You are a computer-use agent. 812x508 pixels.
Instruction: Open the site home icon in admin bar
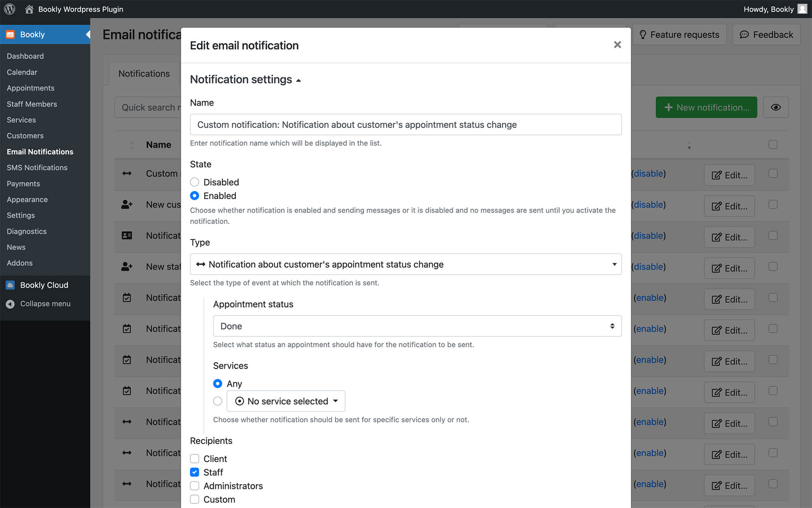[x=29, y=9]
